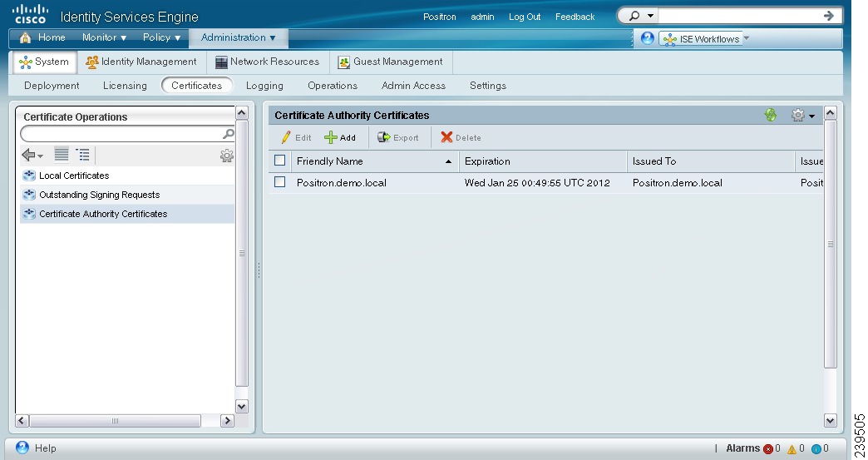Viewport: 868px width, 460px height.
Task: Open the Operations submenu
Action: [332, 86]
